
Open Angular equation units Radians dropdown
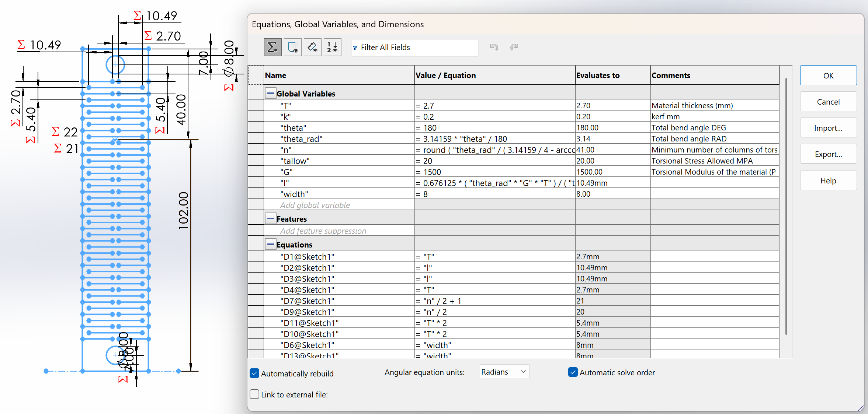coord(504,372)
